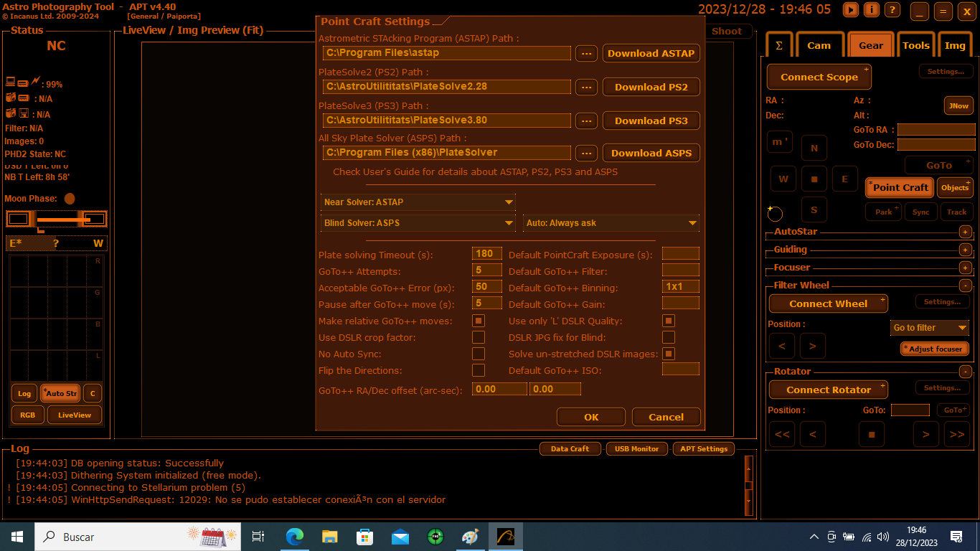Click rotator fast forward '>>' button
This screenshot has width=980, height=551.
tap(956, 434)
